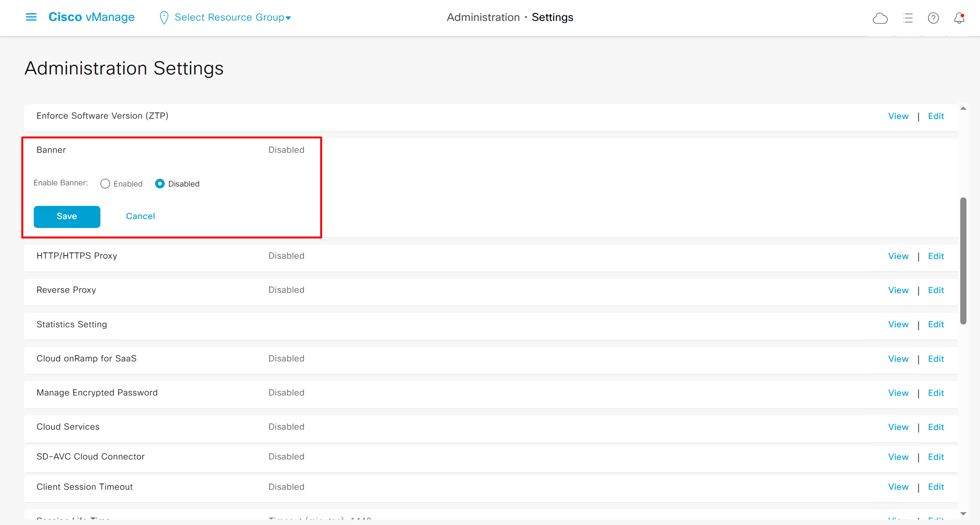View Enforce Software Version (ZTP) setting
This screenshot has height=525, width=980.
(898, 116)
